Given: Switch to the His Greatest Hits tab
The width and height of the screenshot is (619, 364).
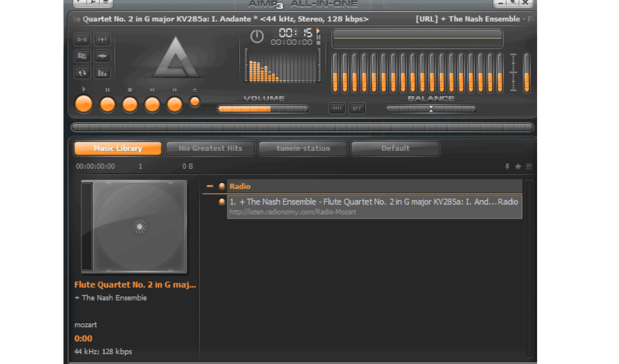Looking at the screenshot, I should tap(210, 148).
